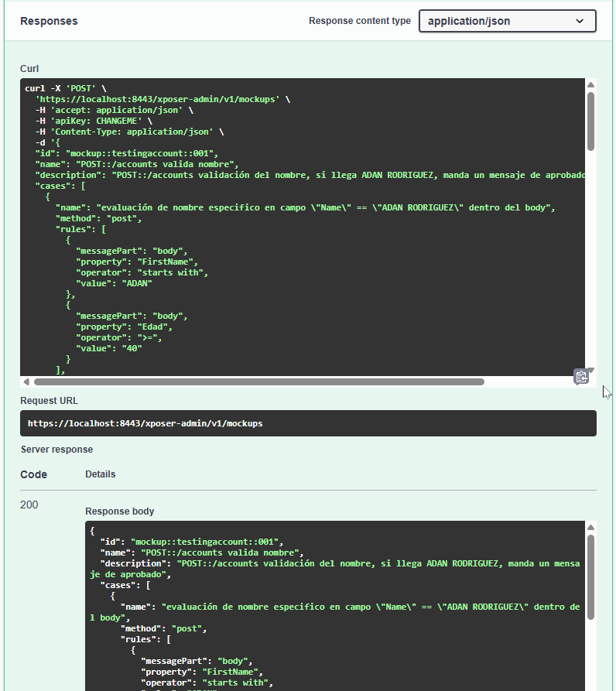
Task: Click the 200 response code
Action: [29, 505]
